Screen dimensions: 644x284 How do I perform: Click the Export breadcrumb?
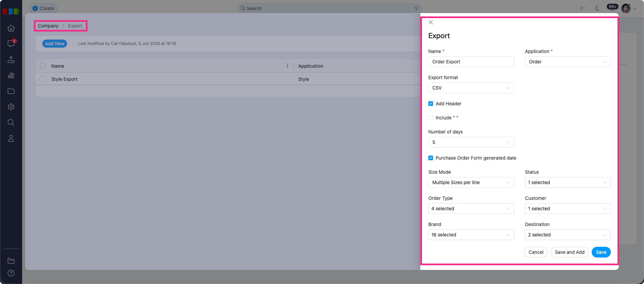(75, 26)
